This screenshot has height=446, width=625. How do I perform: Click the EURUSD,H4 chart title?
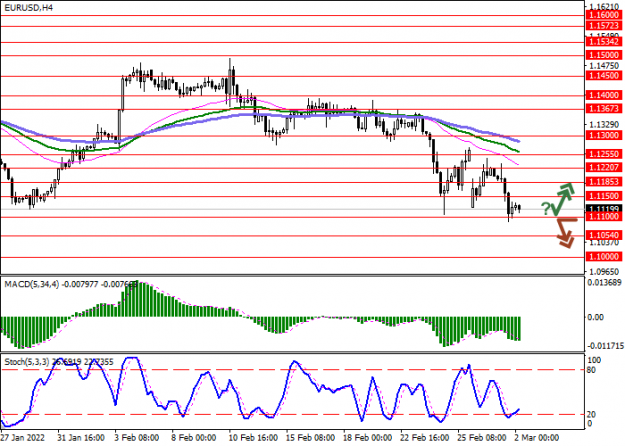point(29,8)
